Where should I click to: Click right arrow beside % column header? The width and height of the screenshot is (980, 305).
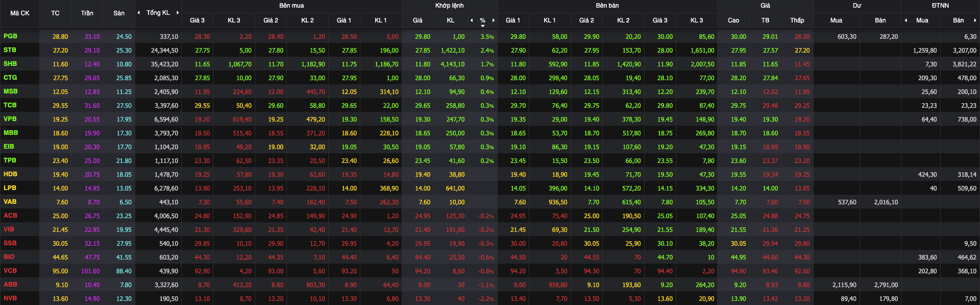[494, 20]
